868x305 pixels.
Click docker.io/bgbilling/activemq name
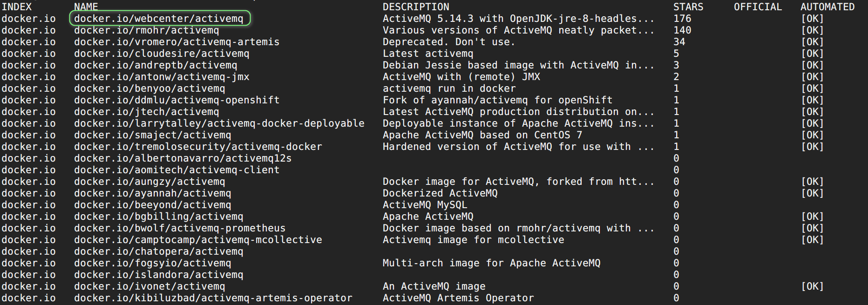pyautogui.click(x=159, y=217)
